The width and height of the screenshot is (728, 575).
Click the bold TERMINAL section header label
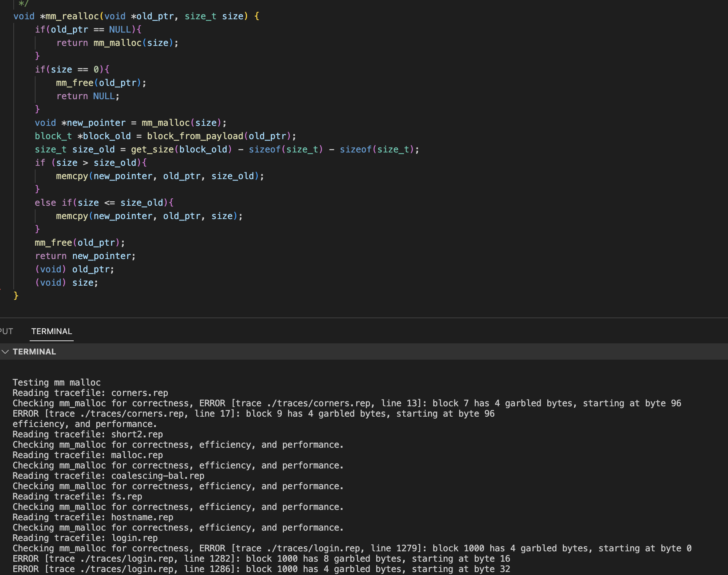click(34, 352)
